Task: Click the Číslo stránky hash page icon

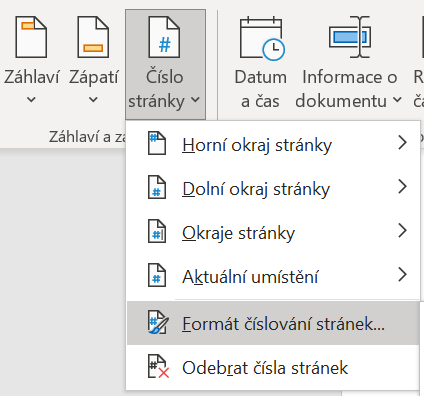Action: tap(164, 37)
